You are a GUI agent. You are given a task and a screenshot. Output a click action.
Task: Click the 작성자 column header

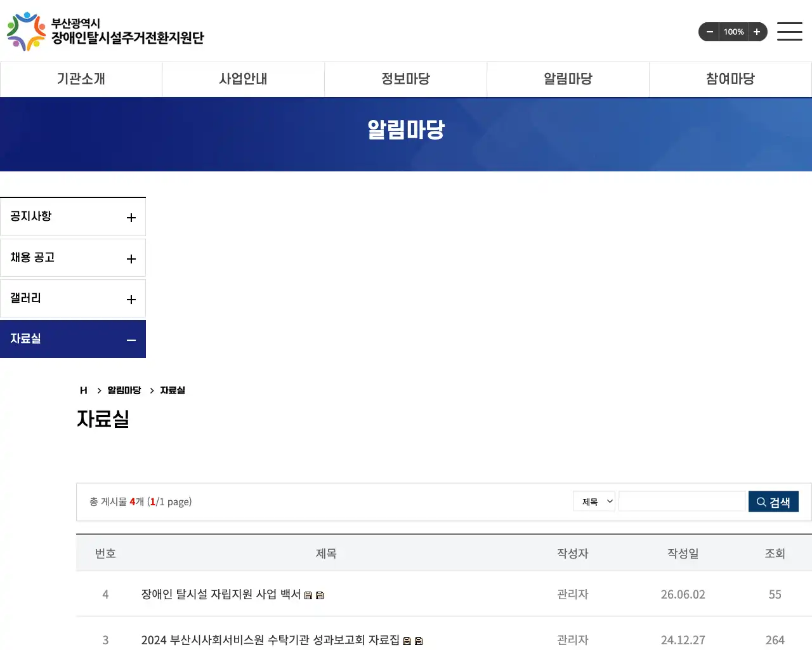(x=573, y=554)
